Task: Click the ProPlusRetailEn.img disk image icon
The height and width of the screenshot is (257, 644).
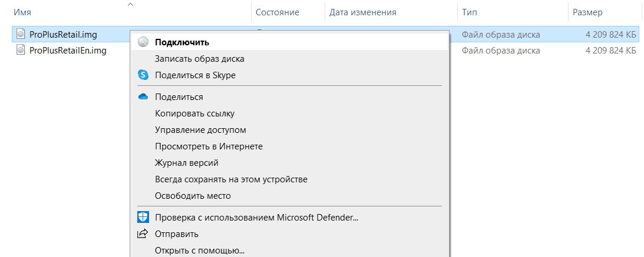Action: tap(21, 51)
